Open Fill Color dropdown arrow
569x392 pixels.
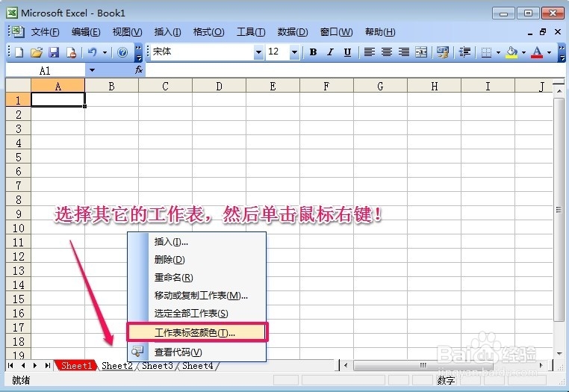523,52
